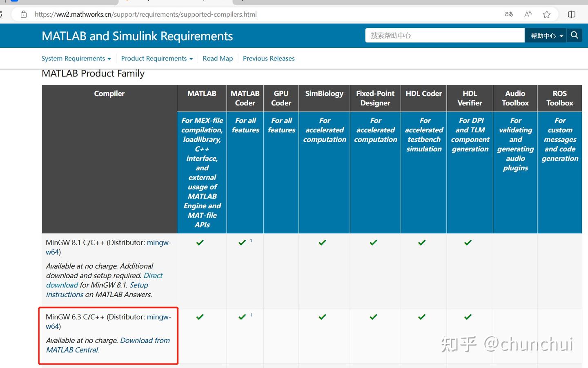Expand System Requirements menu
This screenshot has width=588, height=368.
76,58
